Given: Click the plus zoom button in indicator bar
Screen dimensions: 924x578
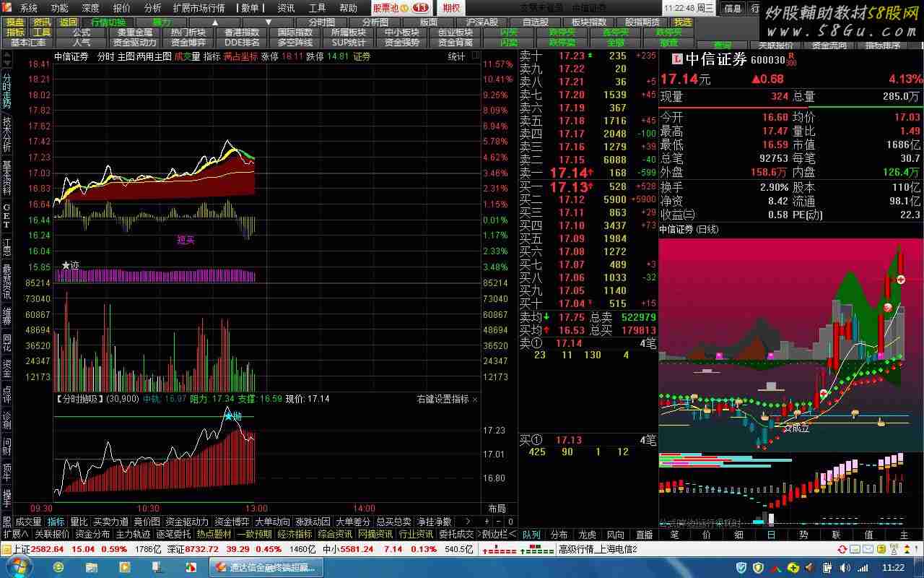Looking at the screenshot, I should point(487,522).
